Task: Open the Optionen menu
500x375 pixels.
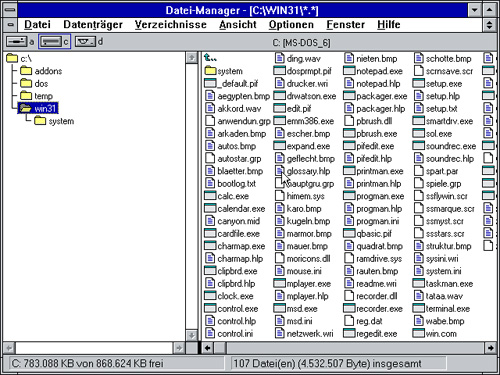Action: click(291, 25)
